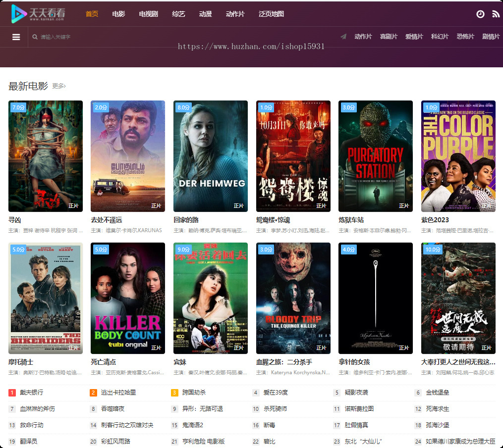Select the 恐怖片 genre link
Screen dimensions: 503x448
(465, 37)
